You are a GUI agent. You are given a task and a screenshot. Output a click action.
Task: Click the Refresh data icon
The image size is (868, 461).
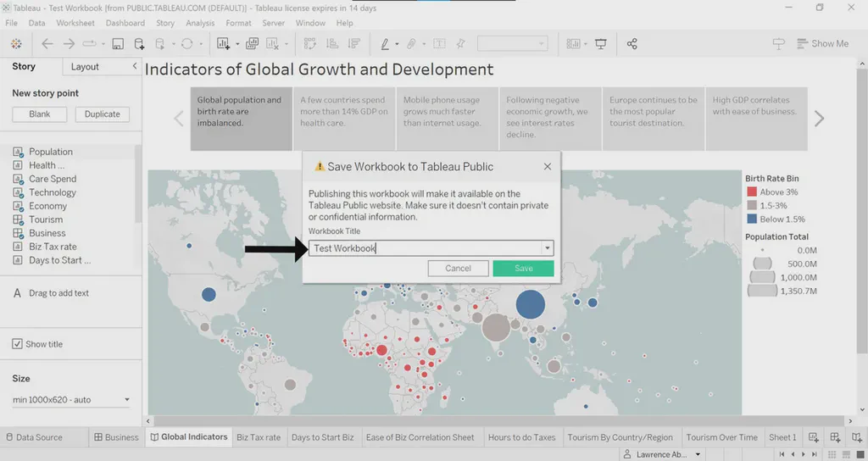click(x=187, y=44)
